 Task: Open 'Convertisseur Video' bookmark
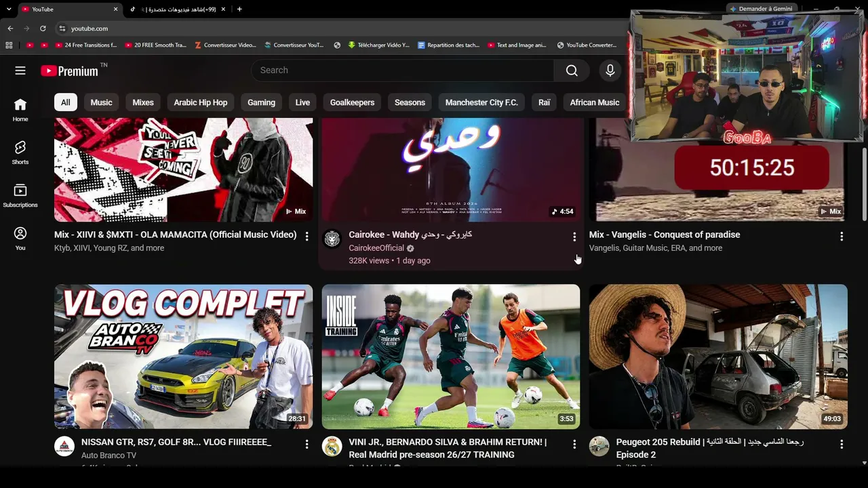point(225,45)
